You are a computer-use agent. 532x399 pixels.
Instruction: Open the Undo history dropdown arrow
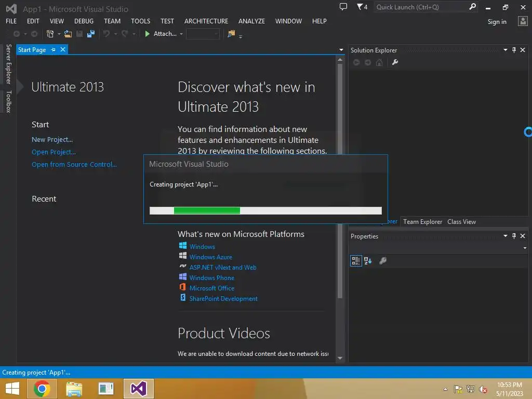point(115,34)
